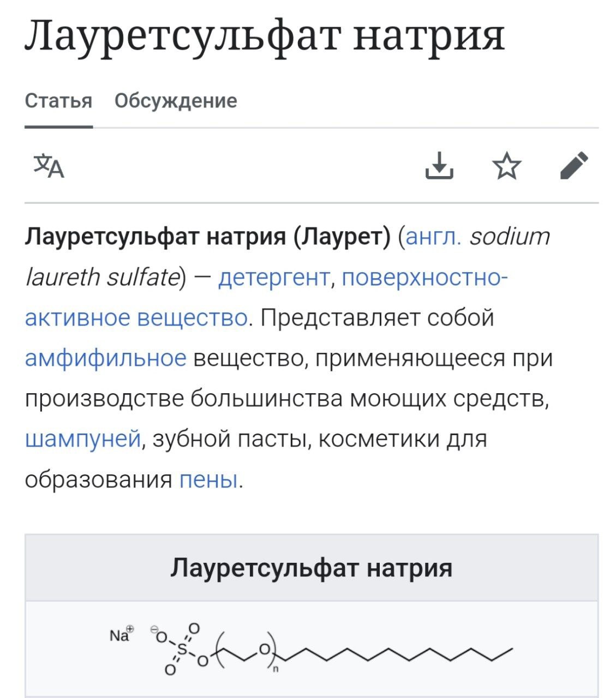The height and width of the screenshot is (698, 616).
Task: Tap the italic sodium laureth sulfate text
Action: coord(288,257)
